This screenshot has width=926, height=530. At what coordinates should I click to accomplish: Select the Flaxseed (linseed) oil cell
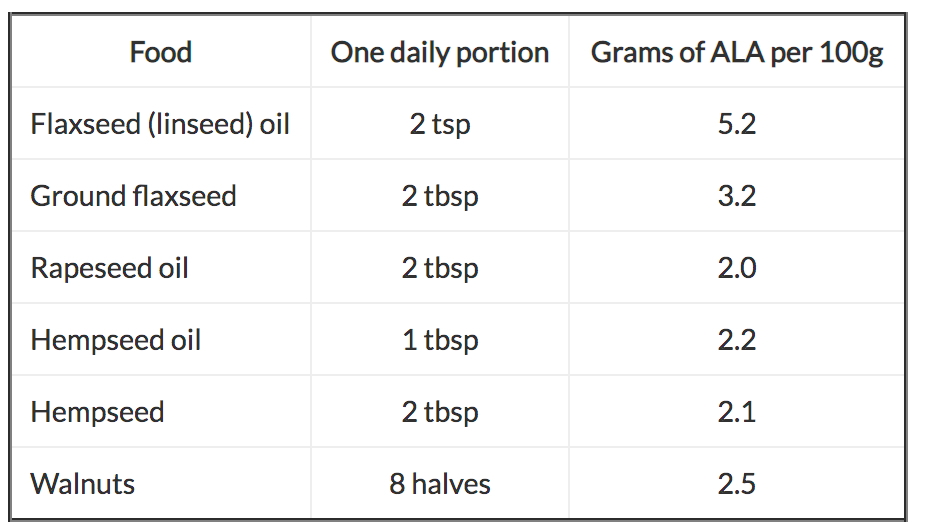click(x=160, y=124)
